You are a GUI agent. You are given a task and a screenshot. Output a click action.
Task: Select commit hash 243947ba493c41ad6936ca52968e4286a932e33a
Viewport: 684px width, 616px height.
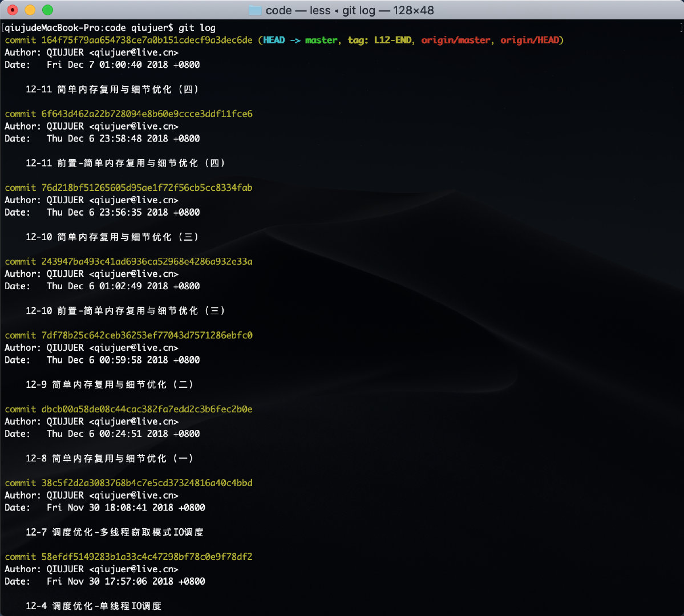click(147, 261)
